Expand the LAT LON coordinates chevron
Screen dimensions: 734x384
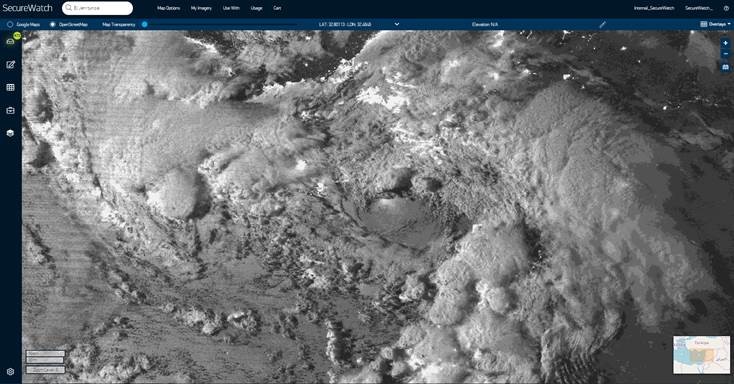coord(397,24)
